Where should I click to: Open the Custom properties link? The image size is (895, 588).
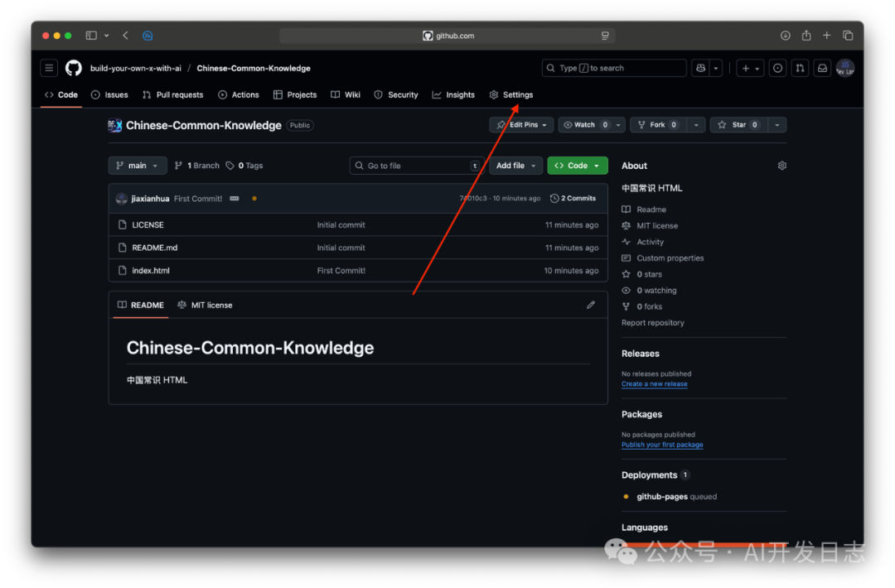click(x=670, y=258)
